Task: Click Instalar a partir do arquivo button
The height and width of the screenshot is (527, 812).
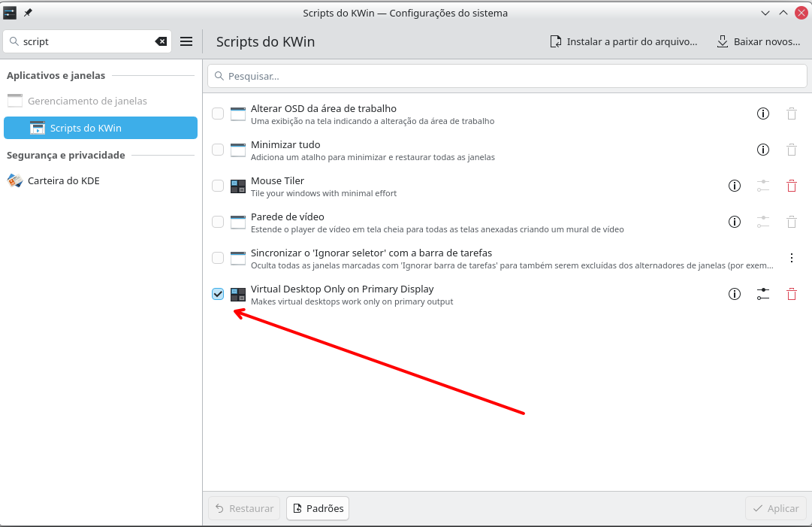Action: coord(623,41)
